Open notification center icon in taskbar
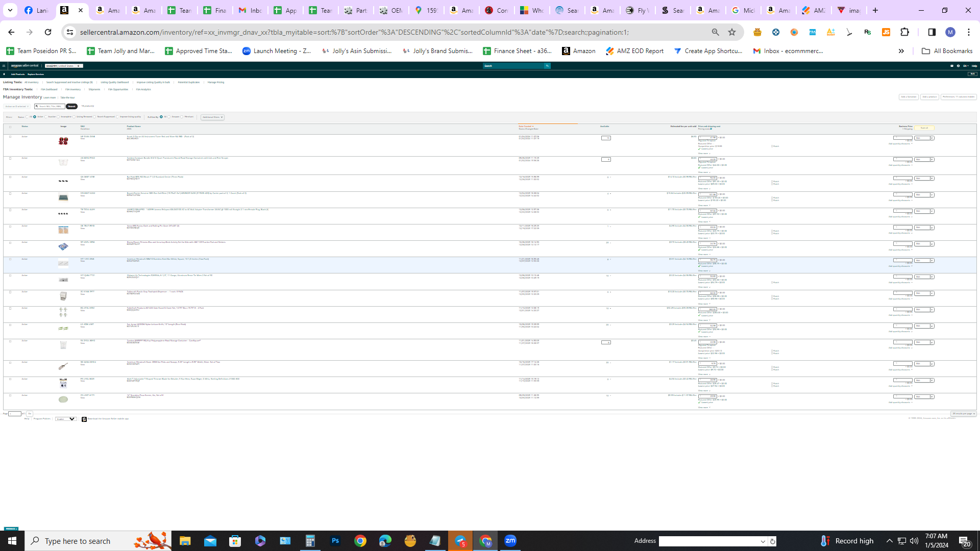The width and height of the screenshot is (980, 551). [964, 541]
